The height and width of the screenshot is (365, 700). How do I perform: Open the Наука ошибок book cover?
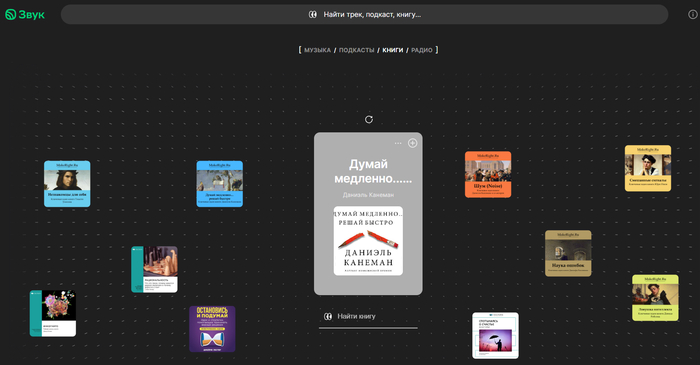click(568, 253)
